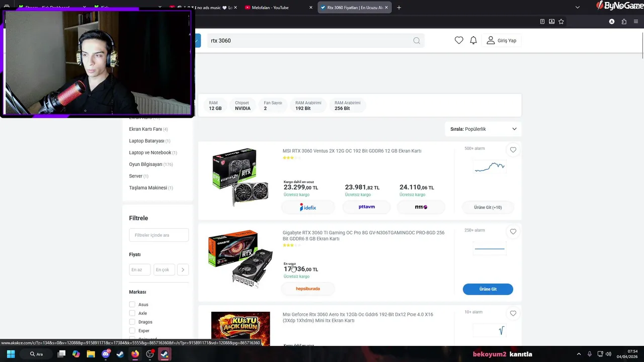Open the pttavm seller offer
This screenshot has height=362, width=644.
367,207
